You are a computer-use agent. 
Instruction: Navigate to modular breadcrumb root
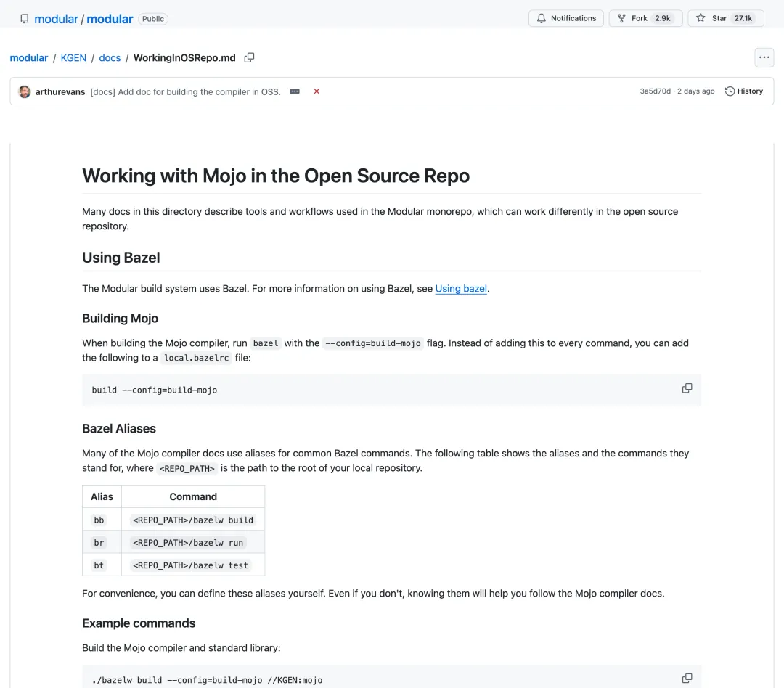(x=29, y=57)
